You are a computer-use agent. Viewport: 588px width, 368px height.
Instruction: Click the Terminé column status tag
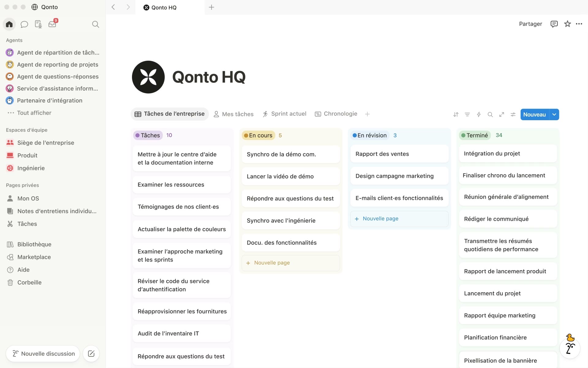click(x=475, y=135)
